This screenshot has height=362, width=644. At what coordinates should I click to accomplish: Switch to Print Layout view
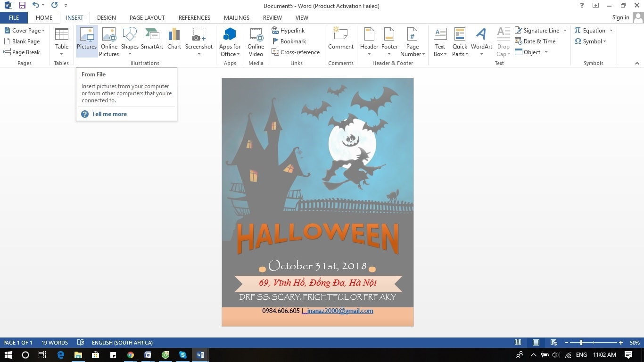tap(536, 343)
